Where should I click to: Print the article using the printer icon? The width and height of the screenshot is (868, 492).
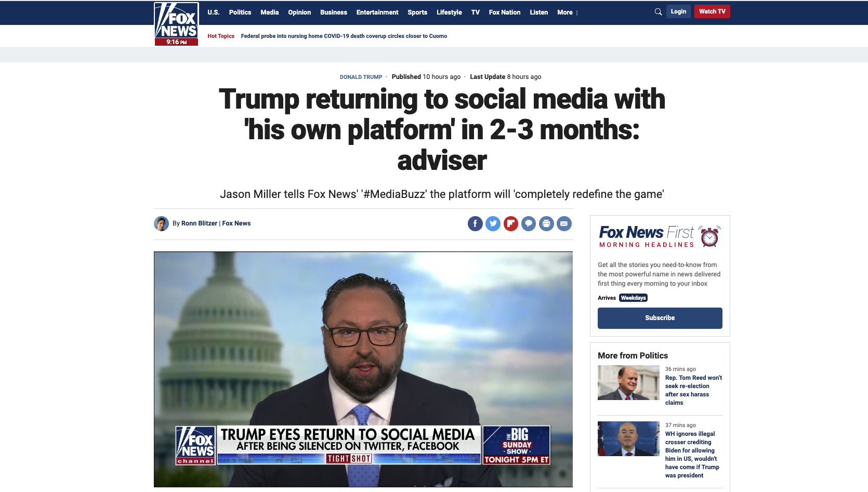[546, 224]
